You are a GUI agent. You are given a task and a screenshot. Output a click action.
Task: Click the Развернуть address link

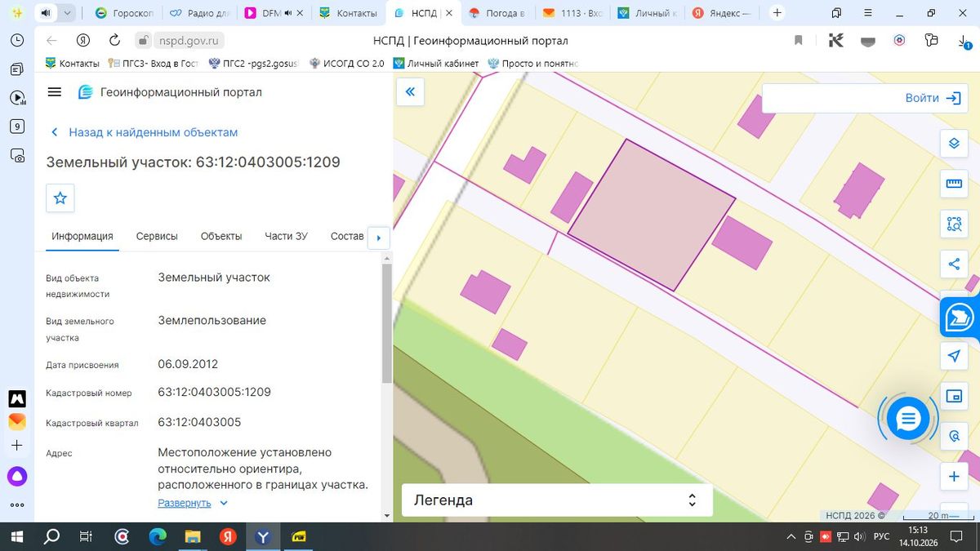(185, 504)
